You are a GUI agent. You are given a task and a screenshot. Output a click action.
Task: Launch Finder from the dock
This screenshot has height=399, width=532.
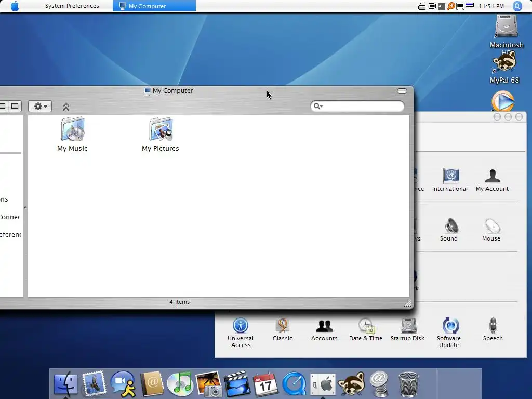pyautogui.click(x=66, y=383)
